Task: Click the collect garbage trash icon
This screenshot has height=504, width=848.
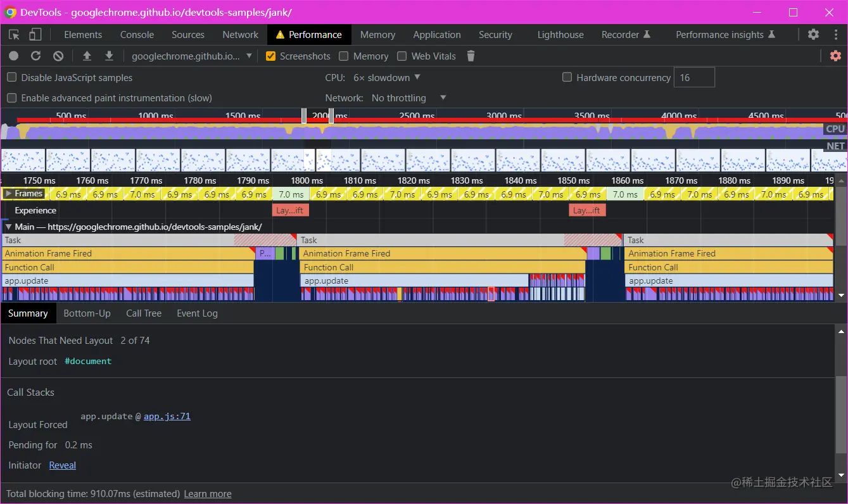Action: coord(471,56)
